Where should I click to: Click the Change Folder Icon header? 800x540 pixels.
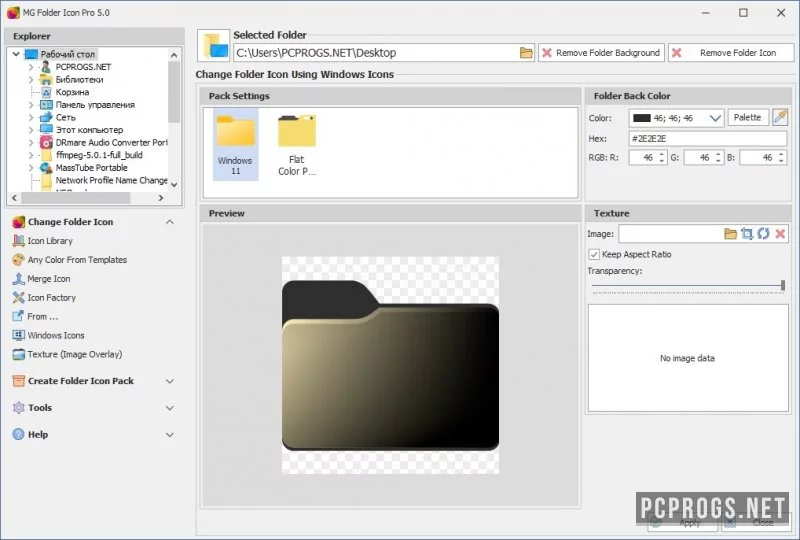pyautogui.click(x=70, y=222)
